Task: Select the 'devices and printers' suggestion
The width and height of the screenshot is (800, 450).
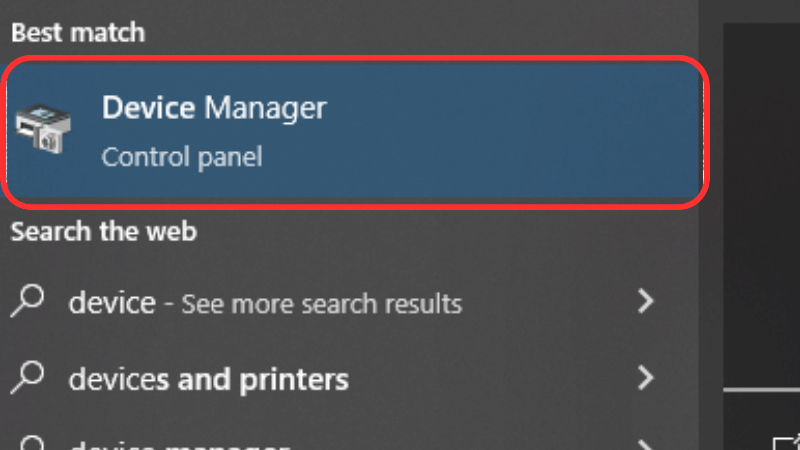Action: (x=209, y=380)
